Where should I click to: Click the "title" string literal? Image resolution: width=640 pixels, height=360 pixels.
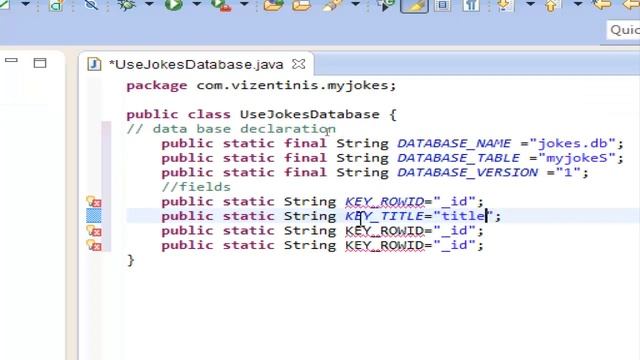(x=463, y=216)
